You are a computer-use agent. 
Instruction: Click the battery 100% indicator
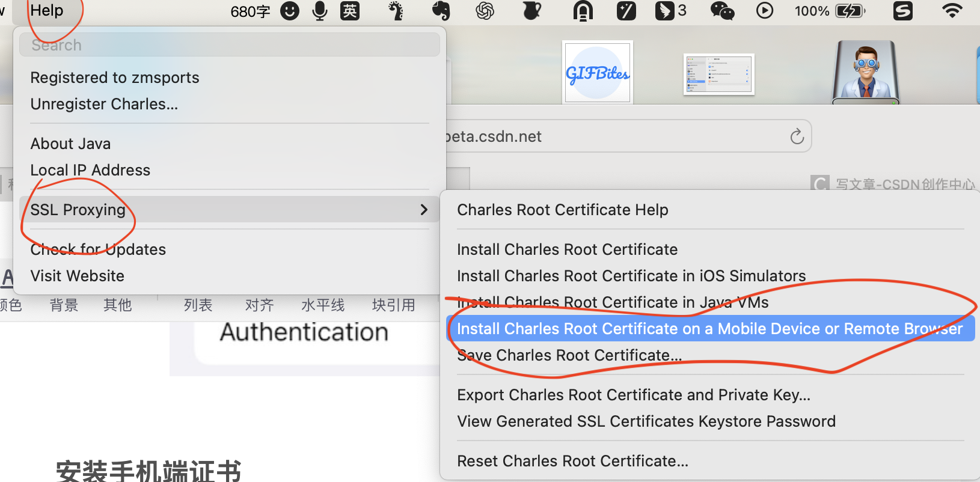point(830,11)
